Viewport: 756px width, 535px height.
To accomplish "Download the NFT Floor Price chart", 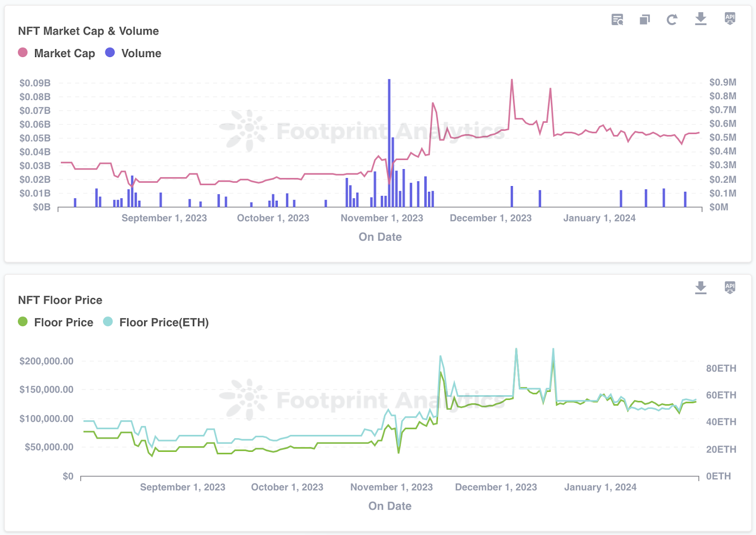I will tap(701, 288).
